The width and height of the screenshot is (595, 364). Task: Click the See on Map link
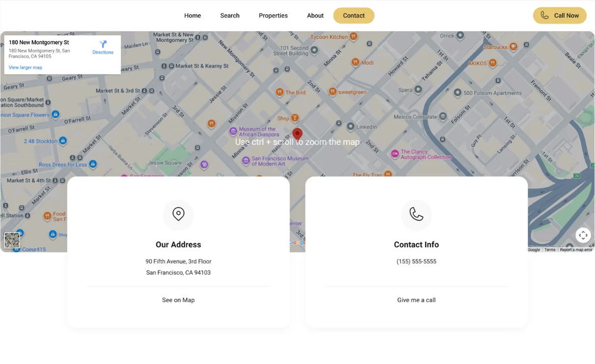(x=178, y=300)
